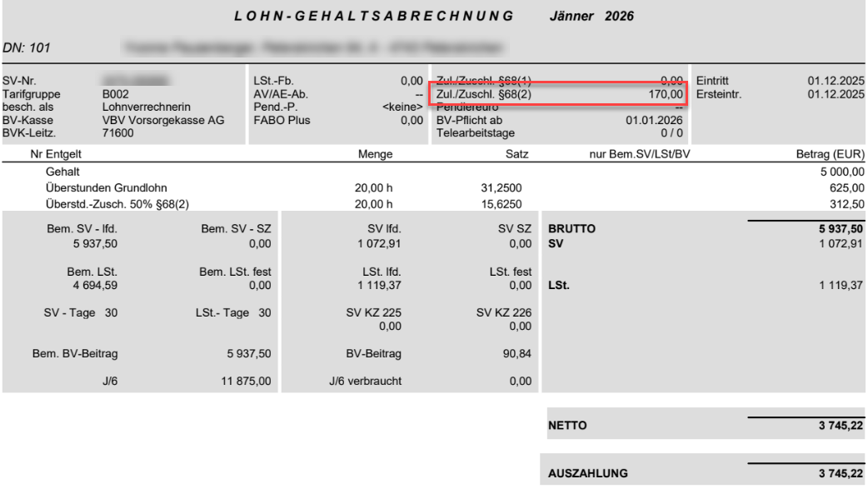
Task: Click Überstunden Grundlohn rate 31,2500
Action: pos(501,187)
